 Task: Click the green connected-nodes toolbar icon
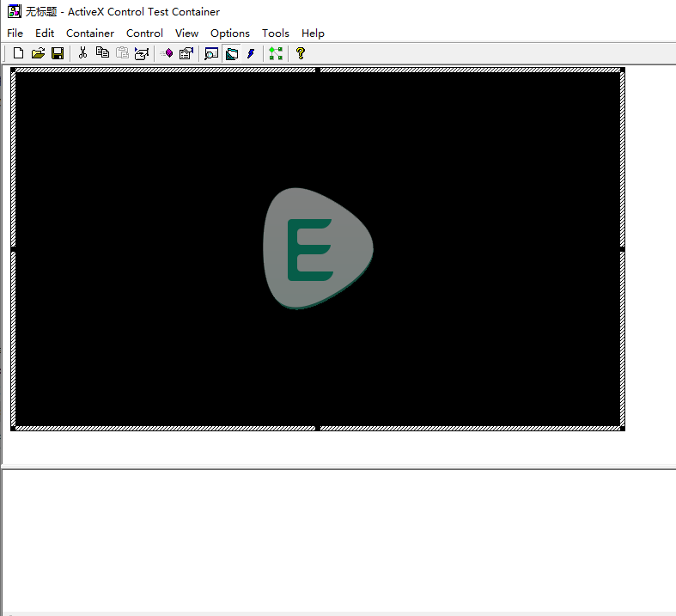coord(275,53)
